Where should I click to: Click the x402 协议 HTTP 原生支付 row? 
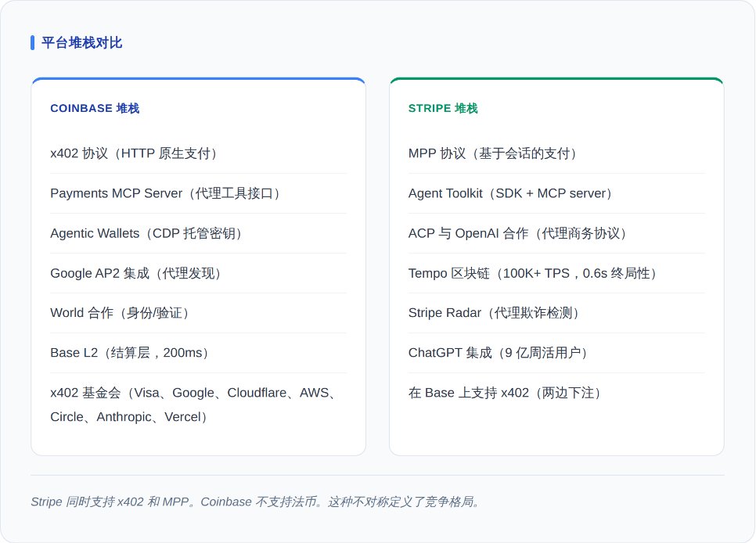(x=135, y=153)
